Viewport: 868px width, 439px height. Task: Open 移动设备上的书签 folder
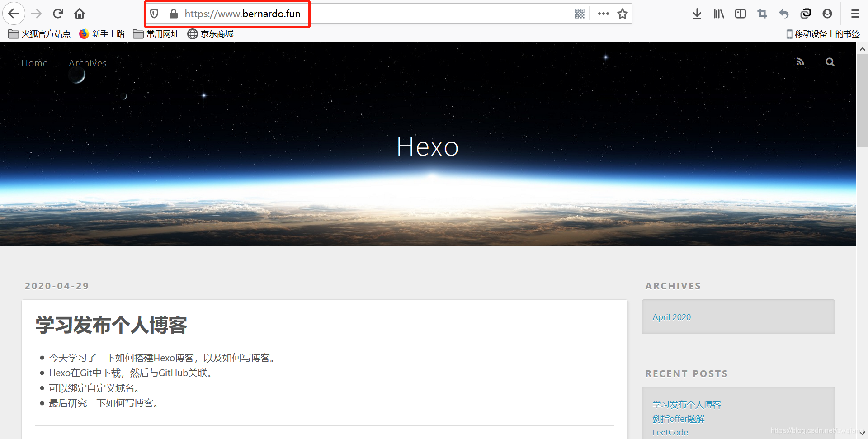tap(823, 34)
